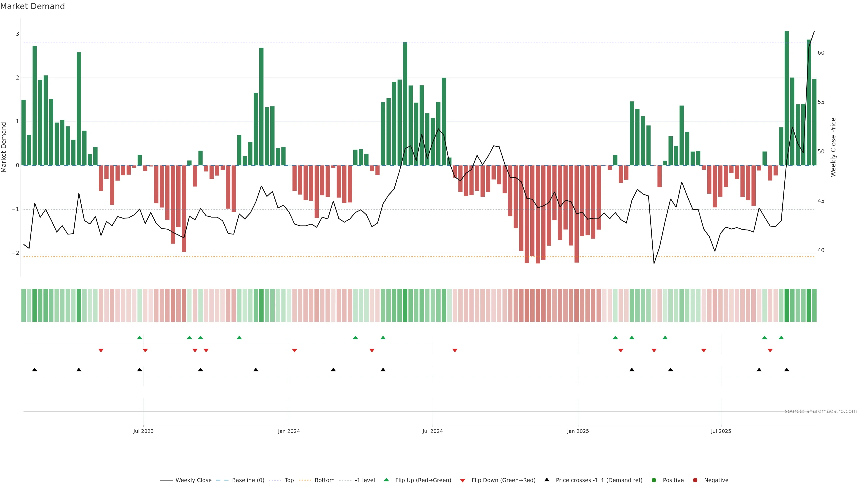The image size is (868, 488).
Task: Click the rightmost heatmap strip cell
Action: 814,305
